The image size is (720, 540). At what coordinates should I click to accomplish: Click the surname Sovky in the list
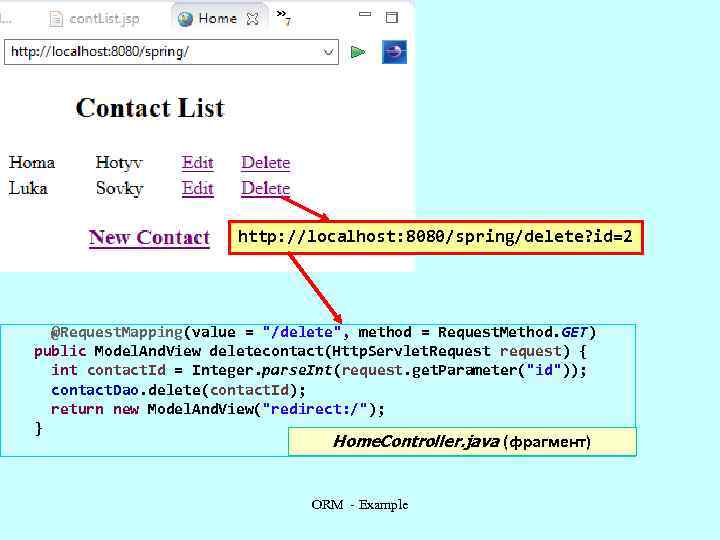point(119,189)
